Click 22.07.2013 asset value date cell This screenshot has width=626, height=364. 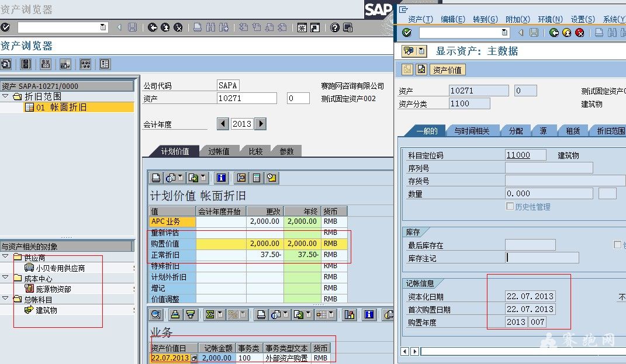point(171,358)
